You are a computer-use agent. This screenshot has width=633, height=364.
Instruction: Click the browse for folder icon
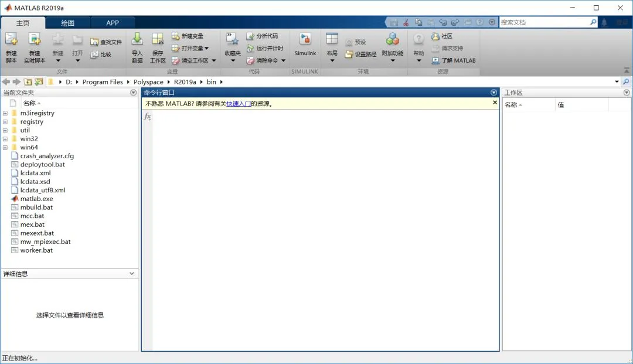tap(39, 81)
